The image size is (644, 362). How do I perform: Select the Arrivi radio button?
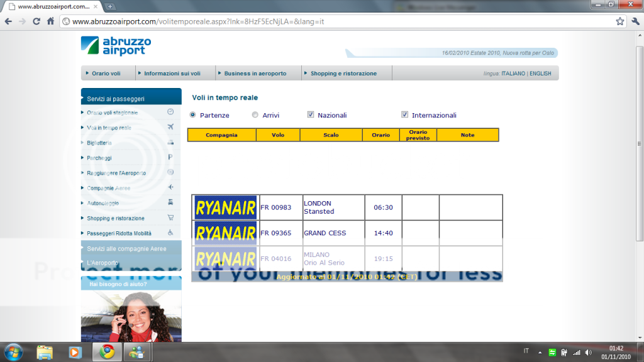coord(255,115)
